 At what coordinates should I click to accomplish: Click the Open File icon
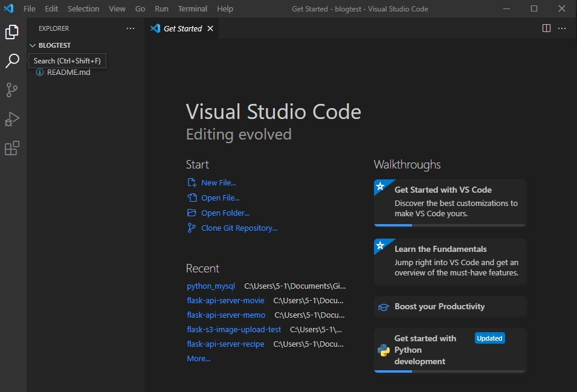192,198
